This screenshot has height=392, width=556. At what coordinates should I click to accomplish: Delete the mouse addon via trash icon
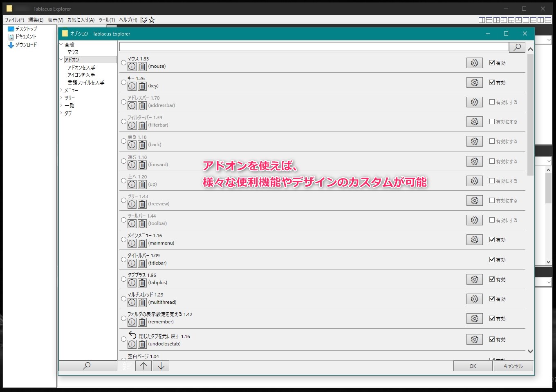click(x=142, y=66)
